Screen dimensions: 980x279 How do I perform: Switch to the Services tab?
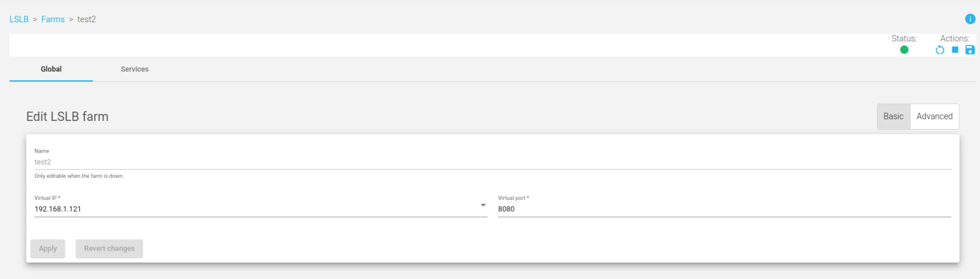135,69
